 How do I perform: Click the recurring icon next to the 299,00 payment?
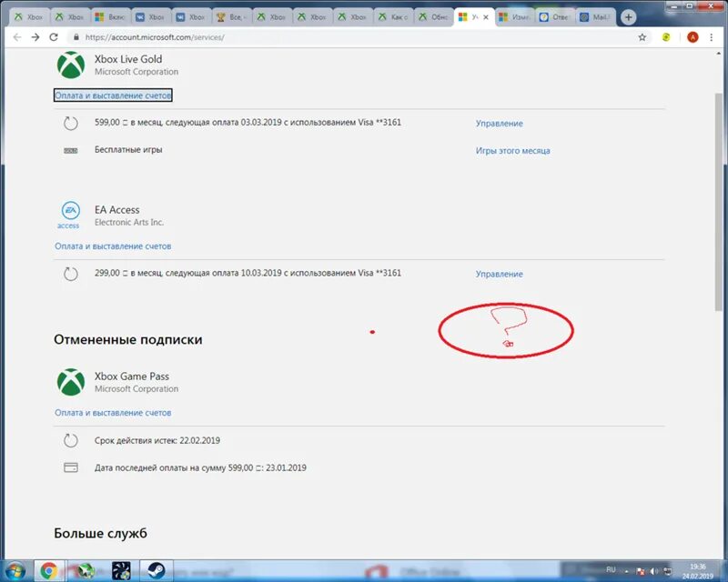71,274
